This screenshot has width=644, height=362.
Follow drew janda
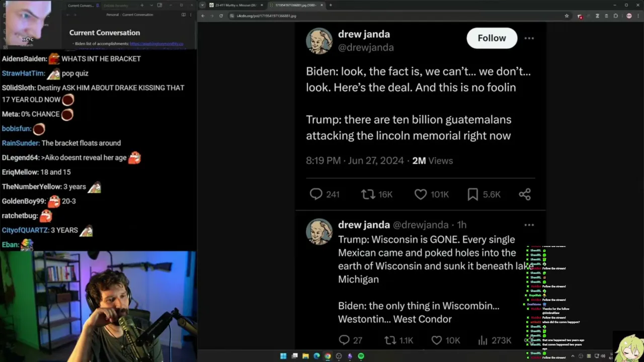(x=492, y=38)
